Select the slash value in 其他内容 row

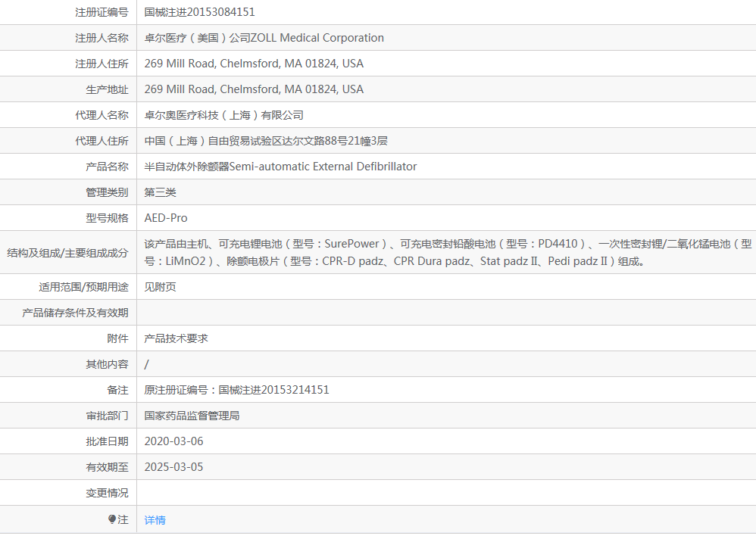[146, 364]
